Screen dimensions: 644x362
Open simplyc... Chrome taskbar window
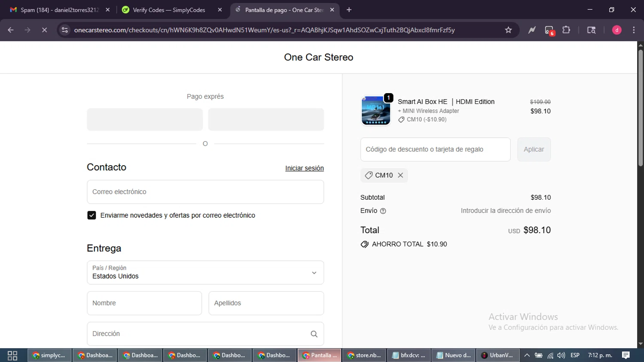[x=49, y=356]
